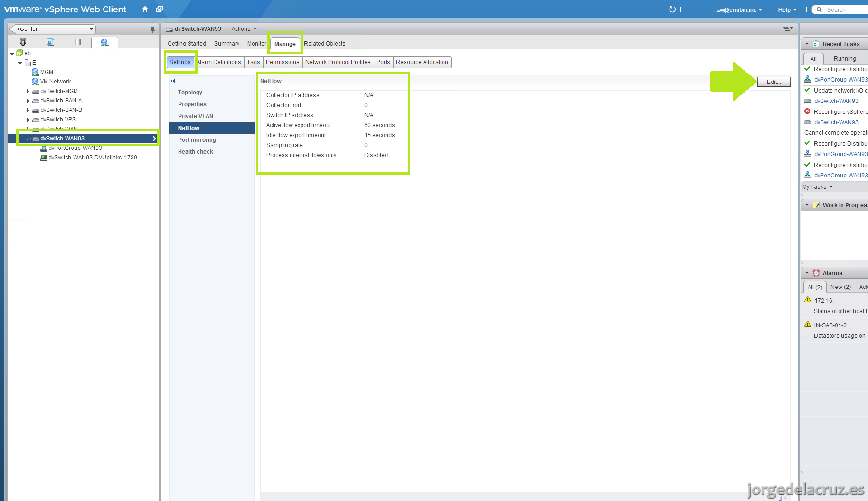Switch to Hosts and Clusters inventory view
Image resolution: width=868 pixels, height=501 pixels.
click(x=23, y=42)
